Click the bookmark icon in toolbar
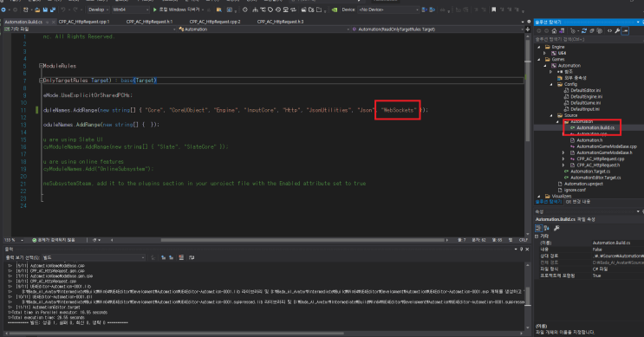The image size is (644, 337). (494, 10)
